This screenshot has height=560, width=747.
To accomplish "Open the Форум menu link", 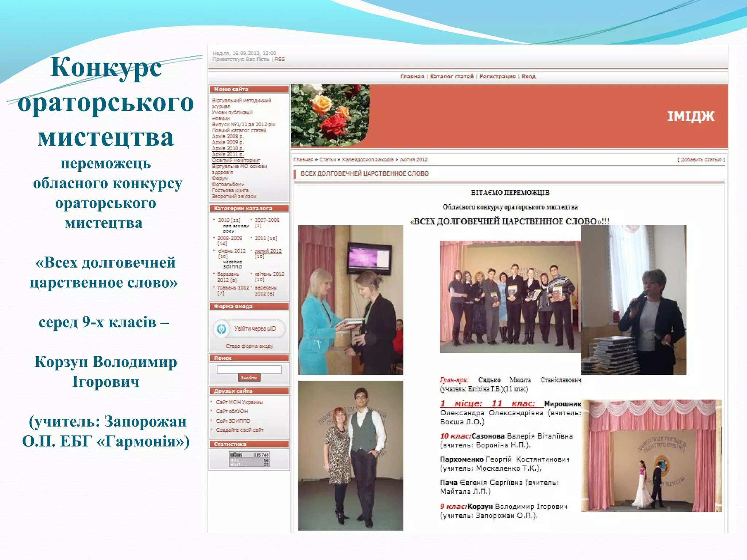I will (220, 178).
